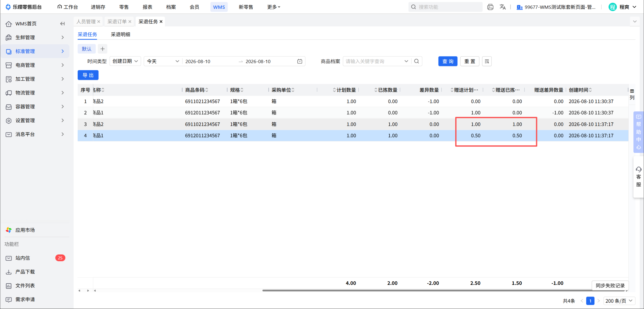This screenshot has height=309, width=644.
Task: Open the calendar date picker icon
Action: (300, 61)
